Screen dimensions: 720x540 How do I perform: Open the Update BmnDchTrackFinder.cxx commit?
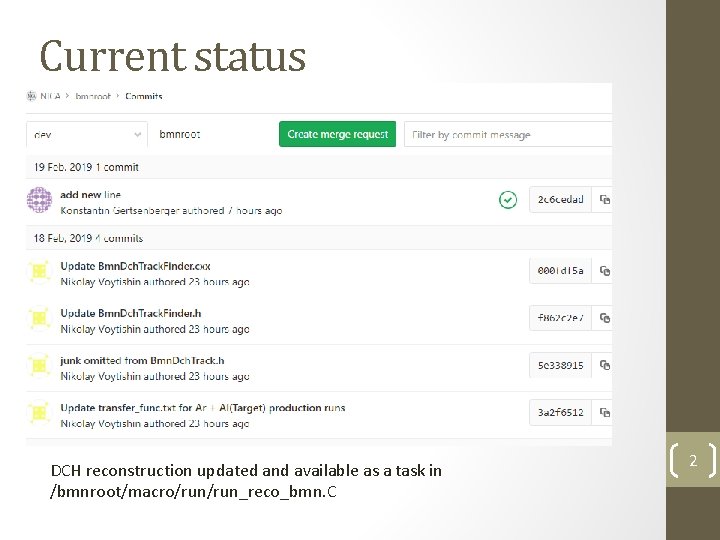point(135,266)
